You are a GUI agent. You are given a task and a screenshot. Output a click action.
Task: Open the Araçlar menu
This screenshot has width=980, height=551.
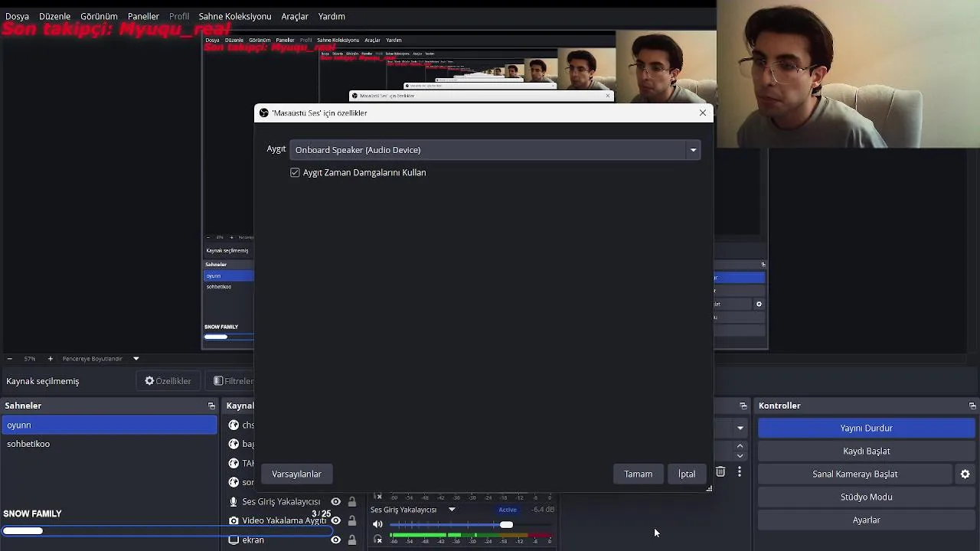(295, 16)
